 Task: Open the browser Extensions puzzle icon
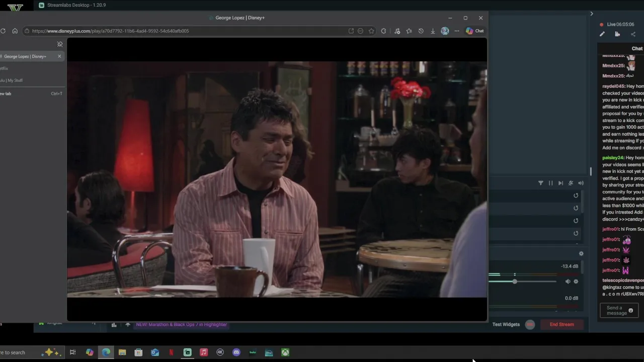(x=384, y=31)
